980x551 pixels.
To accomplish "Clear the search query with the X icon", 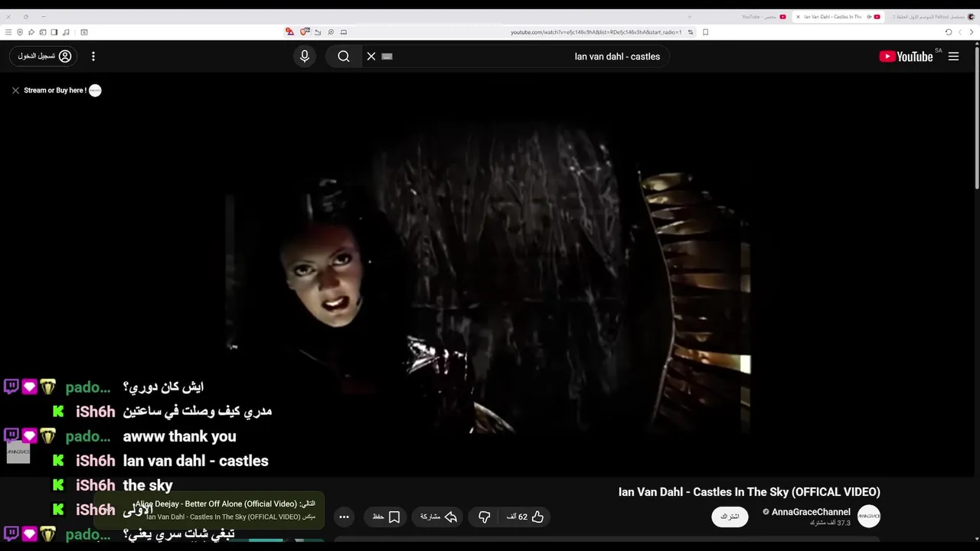I will [371, 56].
